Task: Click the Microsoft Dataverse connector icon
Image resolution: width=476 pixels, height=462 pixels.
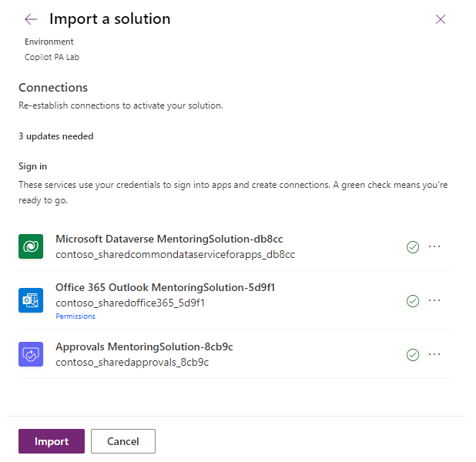Action: pyautogui.click(x=31, y=246)
